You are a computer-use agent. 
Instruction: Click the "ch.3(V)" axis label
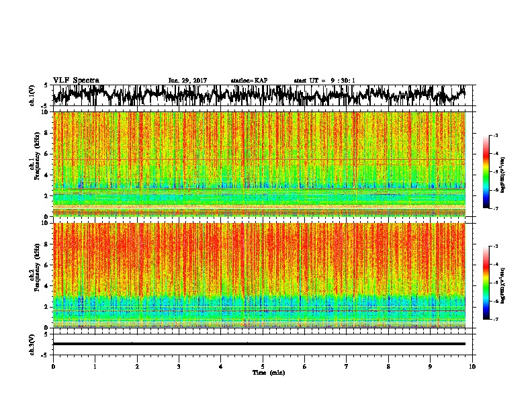[x=32, y=345]
